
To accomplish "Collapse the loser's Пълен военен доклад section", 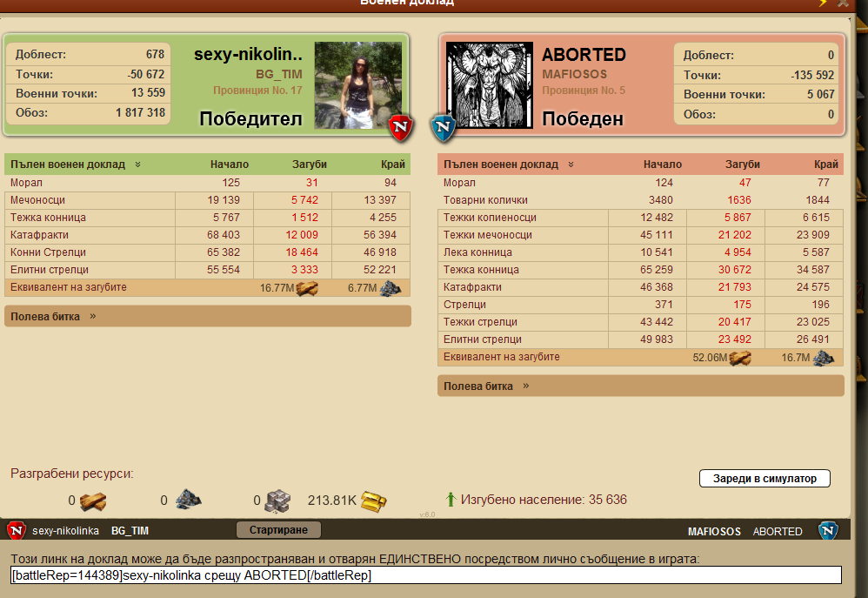I will tap(571, 165).
